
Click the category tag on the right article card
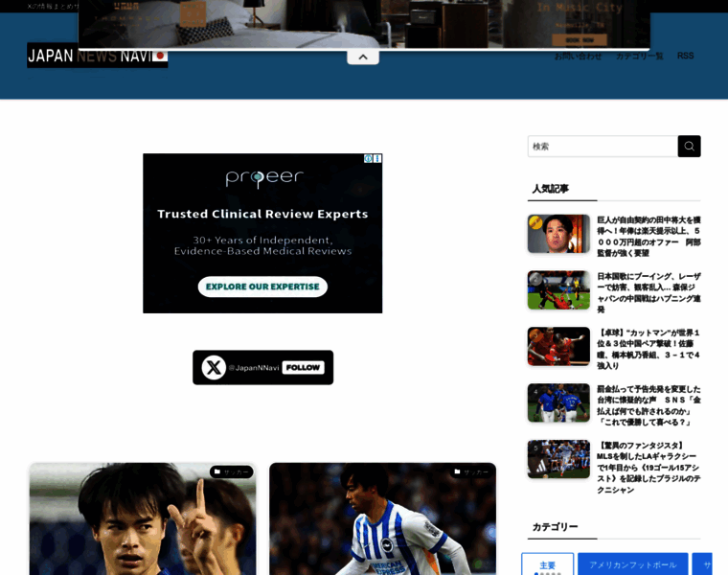pyautogui.click(x=471, y=471)
